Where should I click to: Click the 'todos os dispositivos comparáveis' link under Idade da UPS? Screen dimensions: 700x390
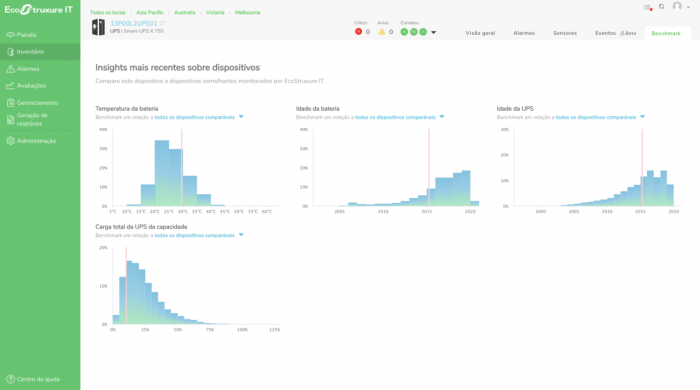[596, 117]
